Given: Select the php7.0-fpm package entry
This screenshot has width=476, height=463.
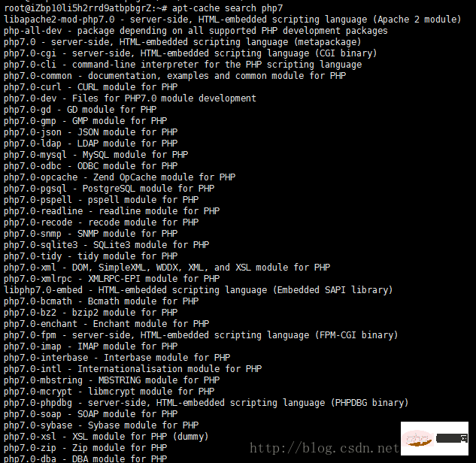Looking at the screenshot, I should [201, 335].
